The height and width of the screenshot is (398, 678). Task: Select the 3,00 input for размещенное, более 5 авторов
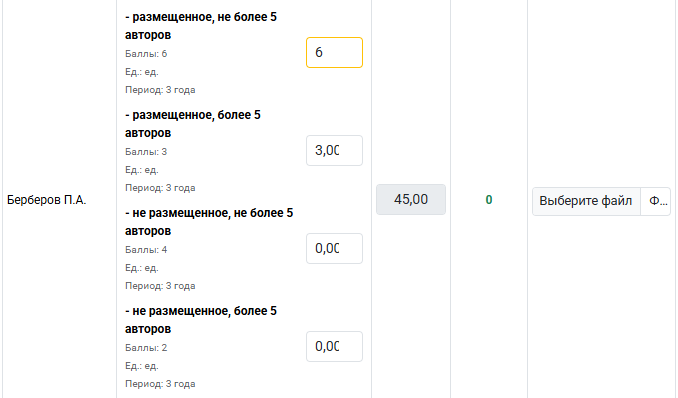[334, 151]
